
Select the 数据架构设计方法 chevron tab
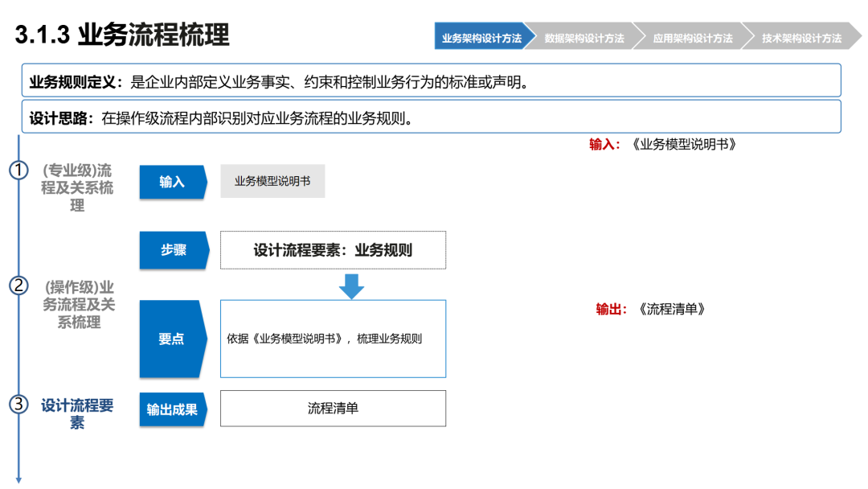(584, 36)
